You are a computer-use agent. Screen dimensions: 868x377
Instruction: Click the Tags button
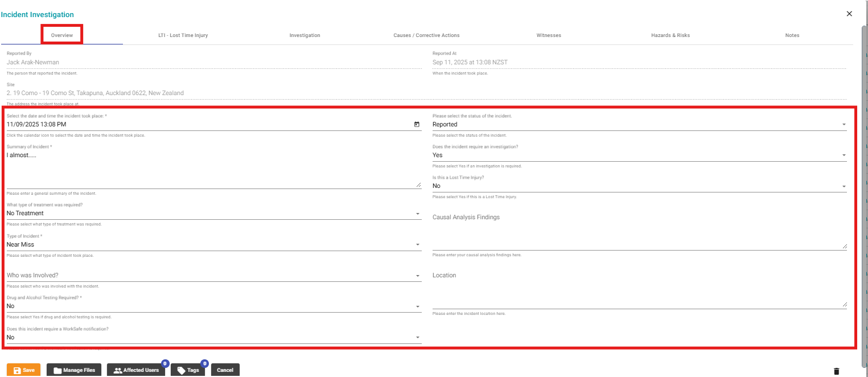[188, 370]
